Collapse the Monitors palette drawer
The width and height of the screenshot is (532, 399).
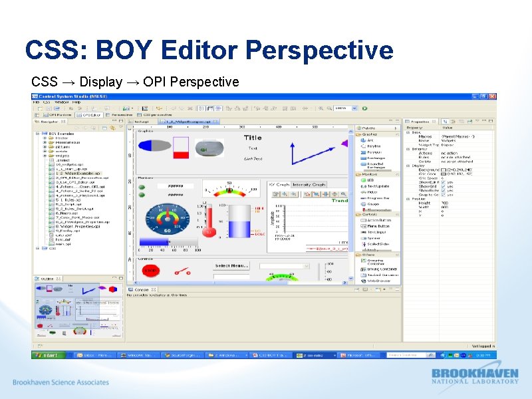pyautogui.click(x=397, y=174)
